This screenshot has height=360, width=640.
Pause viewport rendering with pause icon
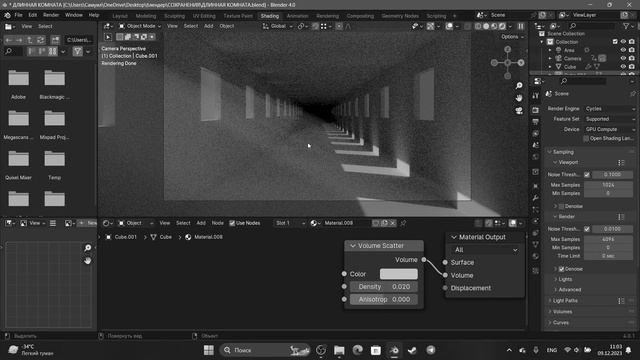521,26
